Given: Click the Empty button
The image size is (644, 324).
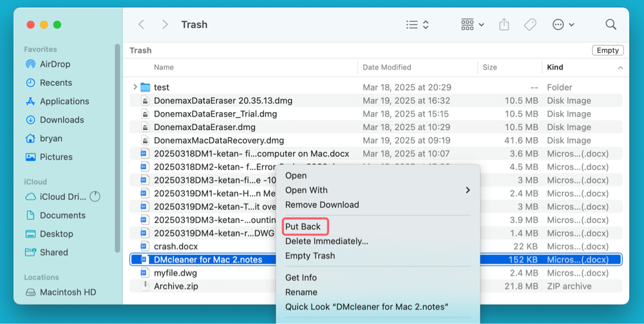Looking at the screenshot, I should click(x=608, y=50).
